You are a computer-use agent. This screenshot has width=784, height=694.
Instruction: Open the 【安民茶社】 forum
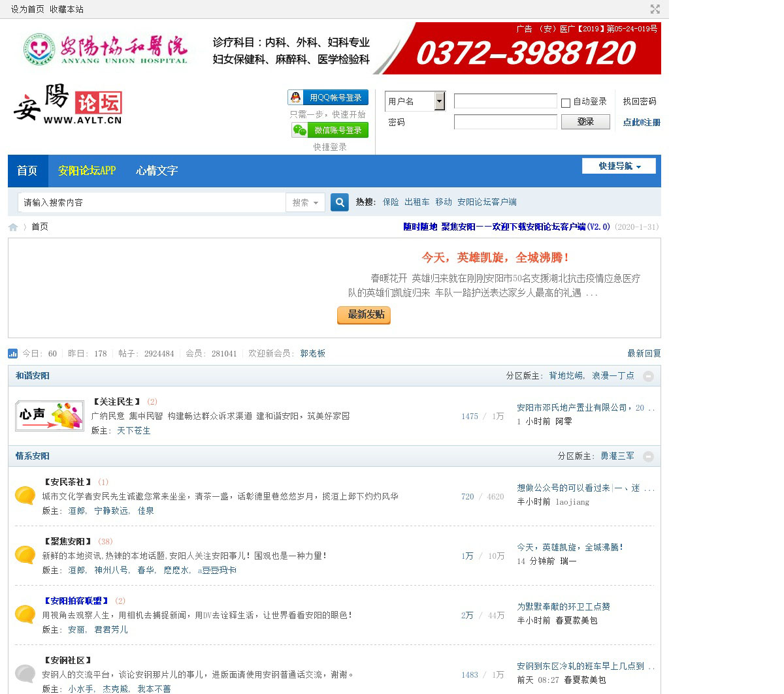pos(67,482)
